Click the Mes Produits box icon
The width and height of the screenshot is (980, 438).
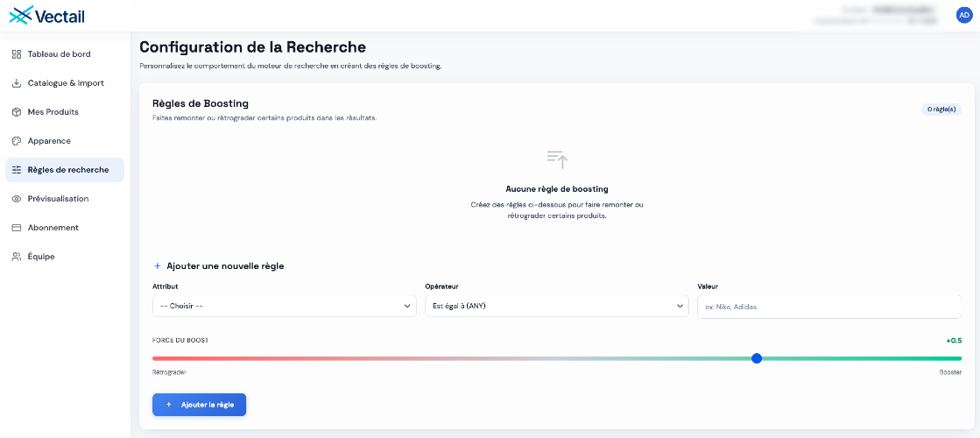point(17,112)
